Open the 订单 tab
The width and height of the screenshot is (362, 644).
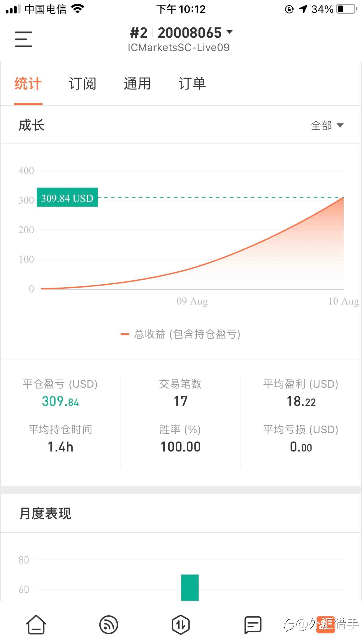[x=192, y=84]
